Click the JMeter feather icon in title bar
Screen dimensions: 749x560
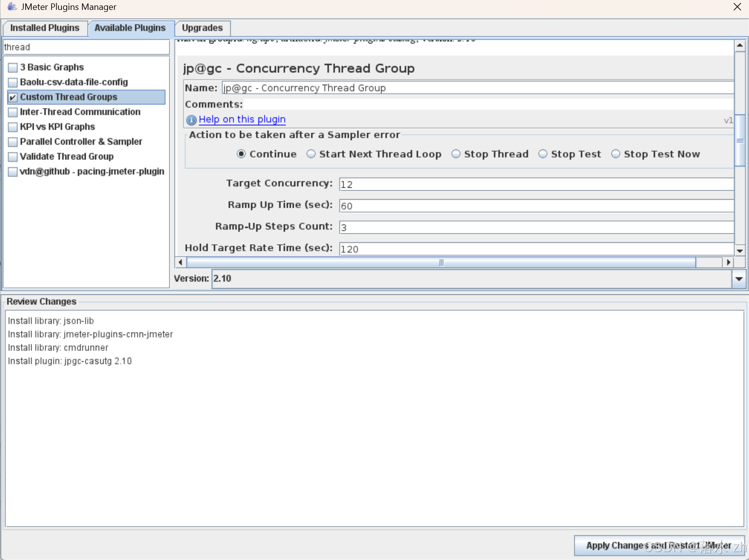12,6
